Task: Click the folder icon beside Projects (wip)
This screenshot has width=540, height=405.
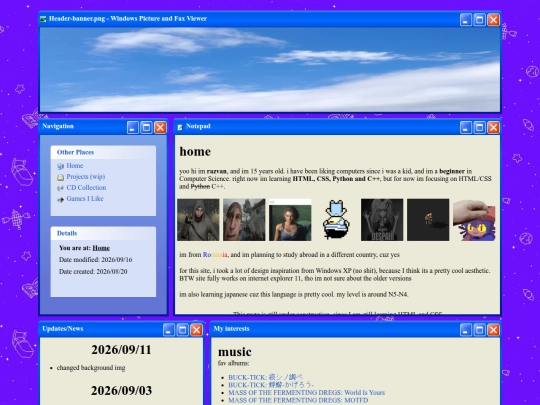Action: 61,177
